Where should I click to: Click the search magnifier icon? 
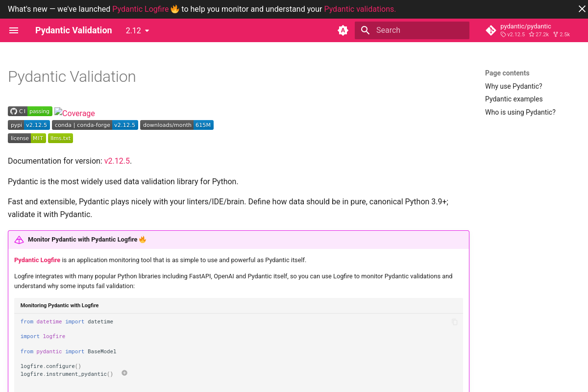coord(365,30)
